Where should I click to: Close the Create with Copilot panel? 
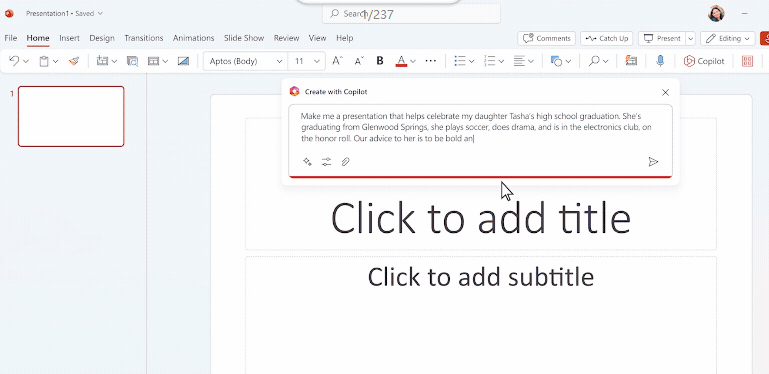click(666, 92)
